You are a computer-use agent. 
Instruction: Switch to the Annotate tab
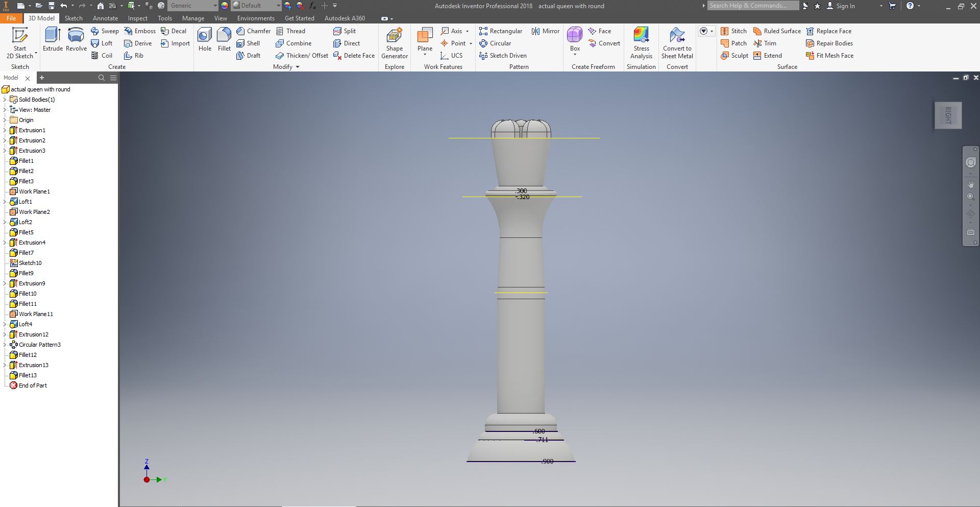(x=105, y=18)
